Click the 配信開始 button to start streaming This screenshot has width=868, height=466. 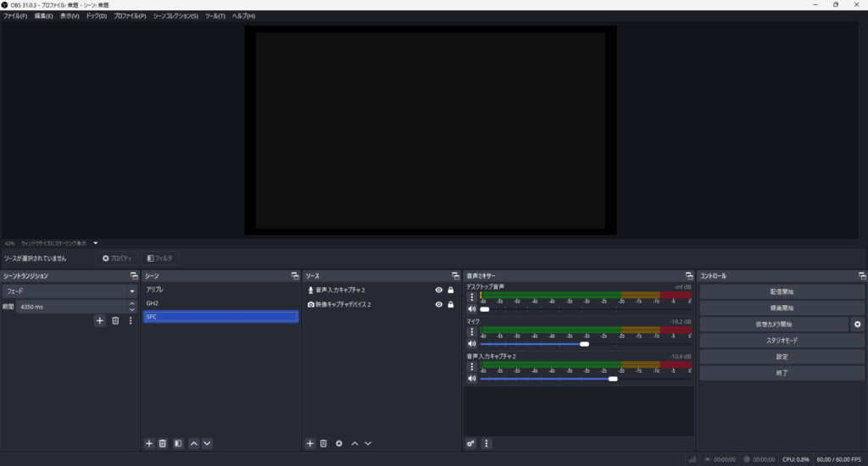[782, 291]
